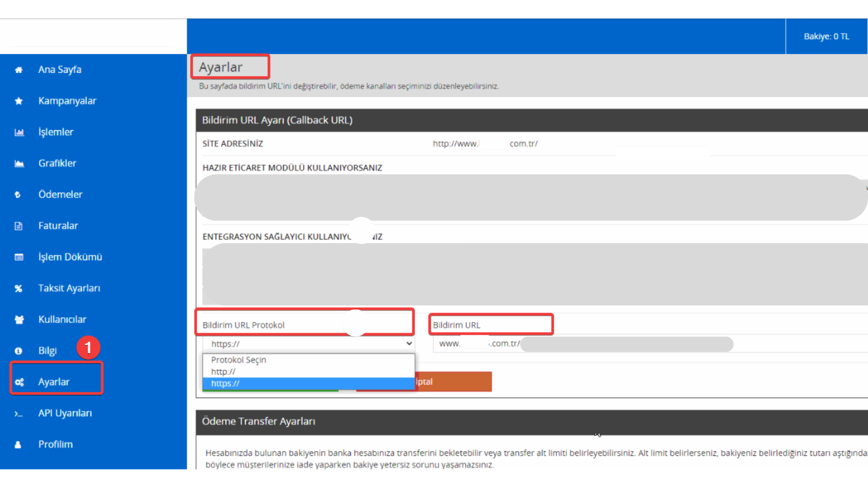The height and width of the screenshot is (488, 868).
Task: Click the percent icon beside Taksit Ayarları
Action: click(x=19, y=288)
